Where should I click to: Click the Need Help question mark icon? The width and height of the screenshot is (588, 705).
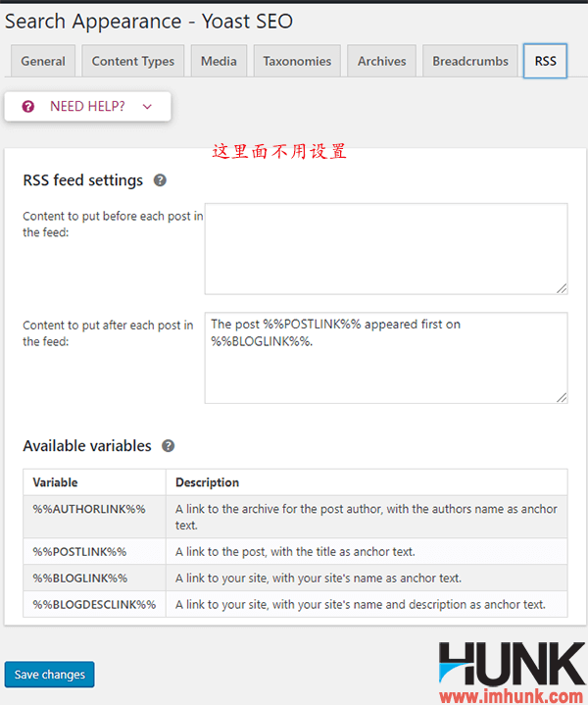[28, 107]
